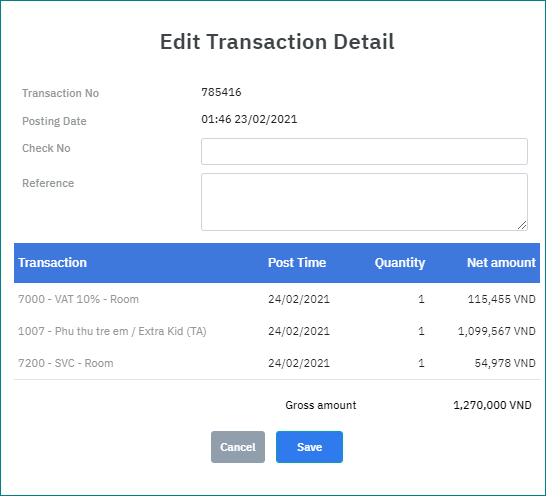This screenshot has width=546, height=496.
Task: Select the 7200 - SVC - Room row
Action: (x=277, y=363)
